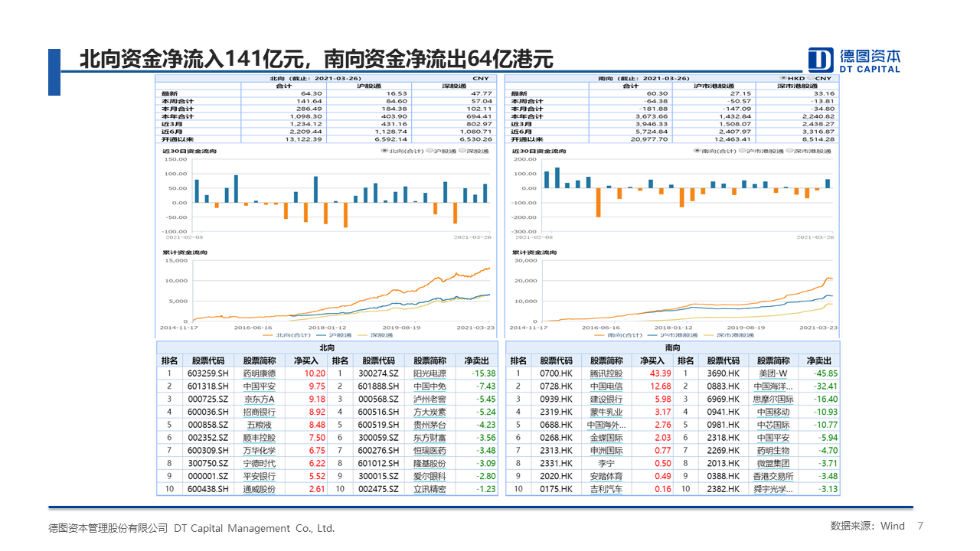The height and width of the screenshot is (551, 980).
Task: Click stock name 药明康德
Action: coord(259,373)
